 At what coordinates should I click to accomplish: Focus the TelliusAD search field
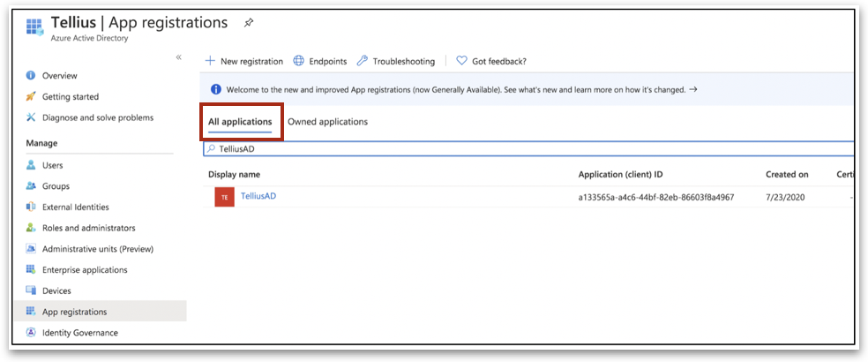tap(528, 148)
